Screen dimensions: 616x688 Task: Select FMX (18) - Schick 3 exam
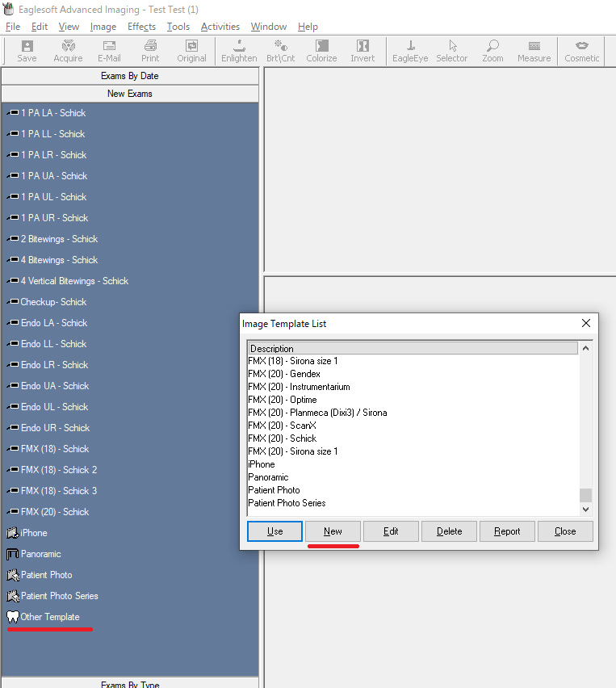pyautogui.click(x=59, y=491)
